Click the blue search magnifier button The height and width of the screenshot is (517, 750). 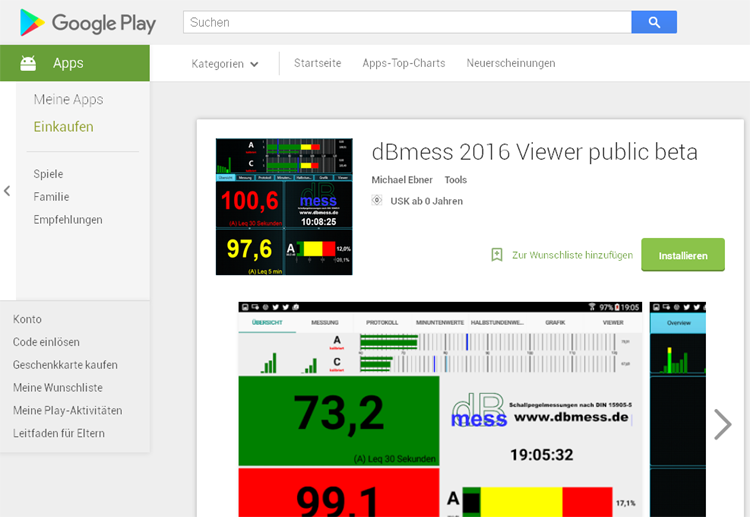(654, 22)
